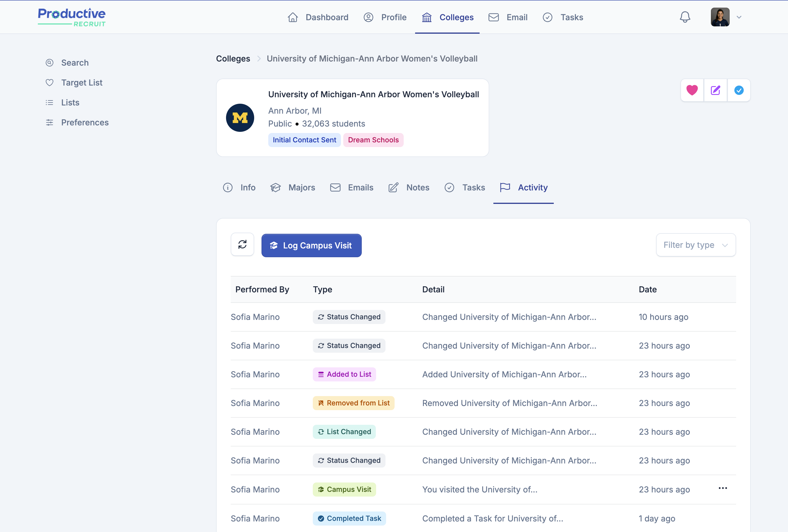Click the blue checkmark status icon
The image size is (788, 532).
point(739,90)
